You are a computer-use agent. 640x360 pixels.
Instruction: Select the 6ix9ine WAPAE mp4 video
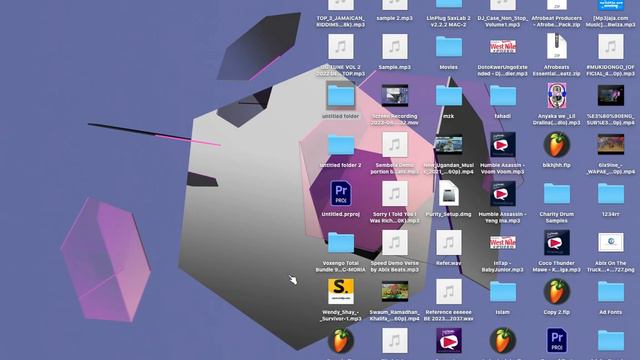point(611,145)
